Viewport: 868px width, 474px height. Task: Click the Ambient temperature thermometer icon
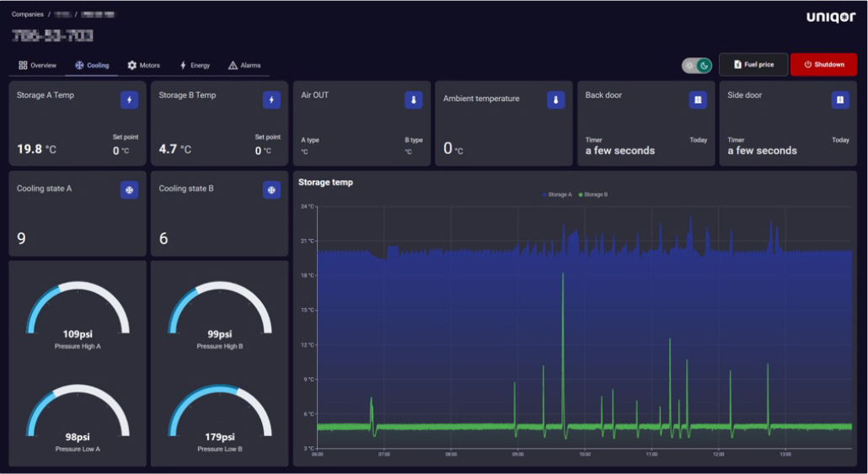[555, 100]
